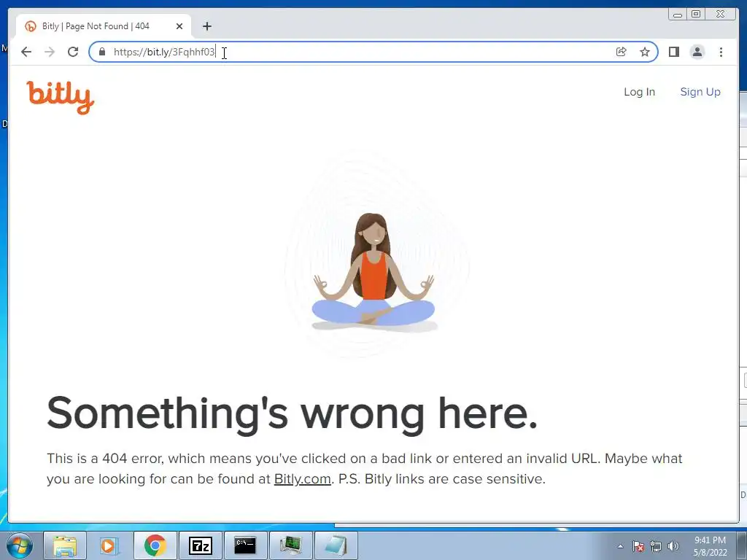Click the 'Something's wrong here.' heading
Screen dimensions: 747x560
pyautogui.click(x=292, y=413)
